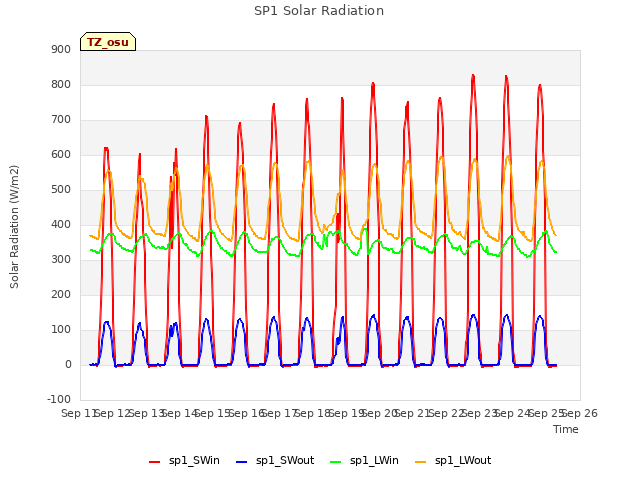Select the sp1_LWin legend label
640x480 pixels.
point(374,461)
